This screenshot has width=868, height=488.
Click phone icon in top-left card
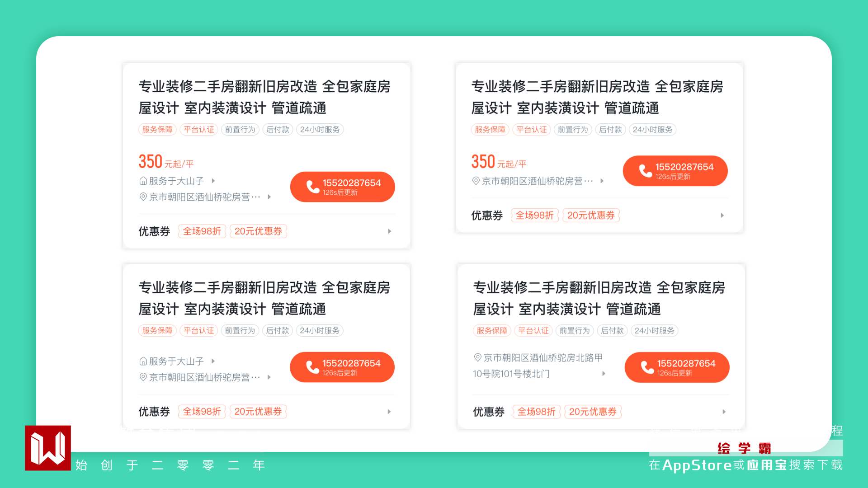[x=313, y=187]
